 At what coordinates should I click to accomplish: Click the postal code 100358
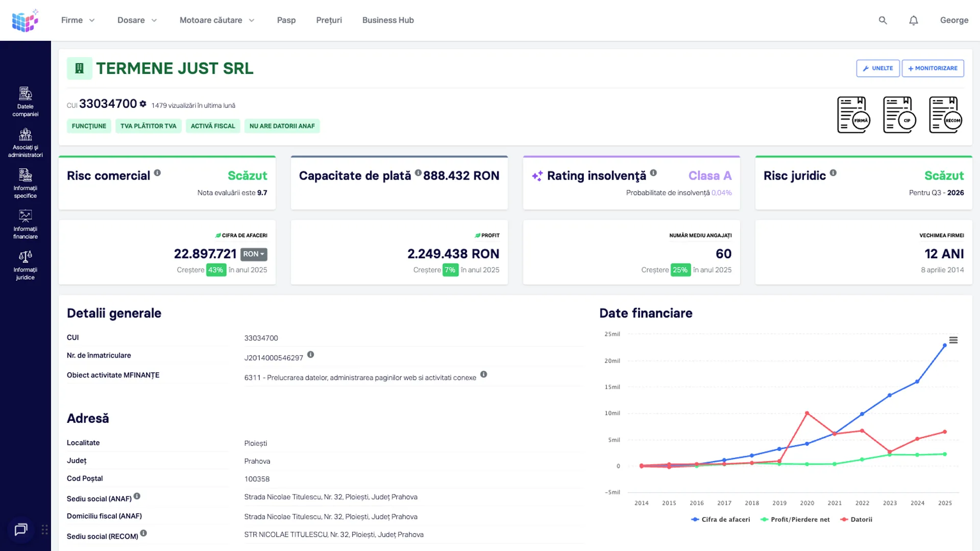point(257,479)
